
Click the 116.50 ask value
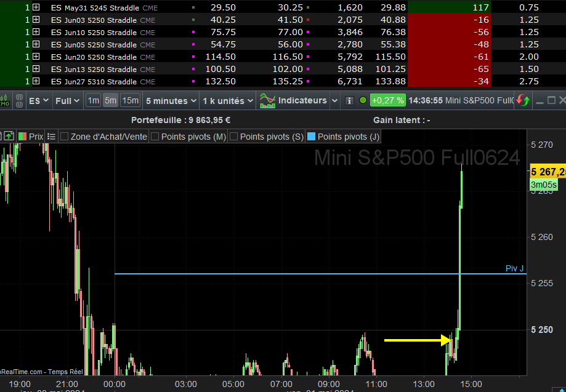click(288, 56)
